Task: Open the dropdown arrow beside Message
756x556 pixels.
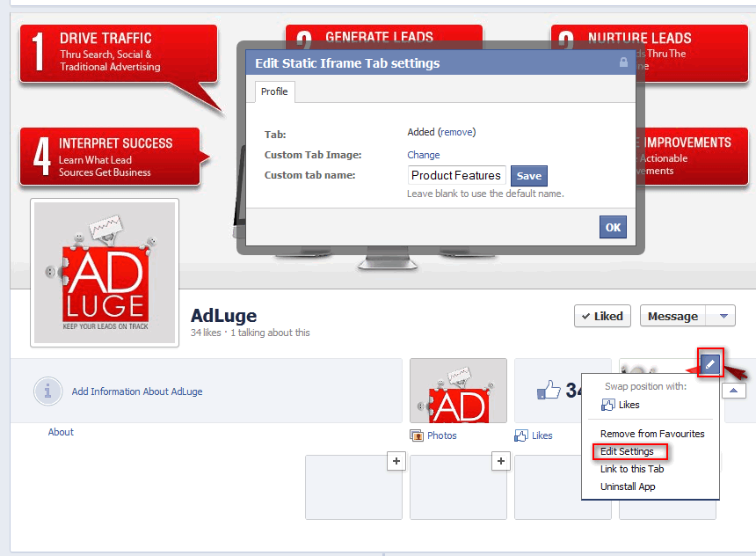Action: click(x=723, y=316)
